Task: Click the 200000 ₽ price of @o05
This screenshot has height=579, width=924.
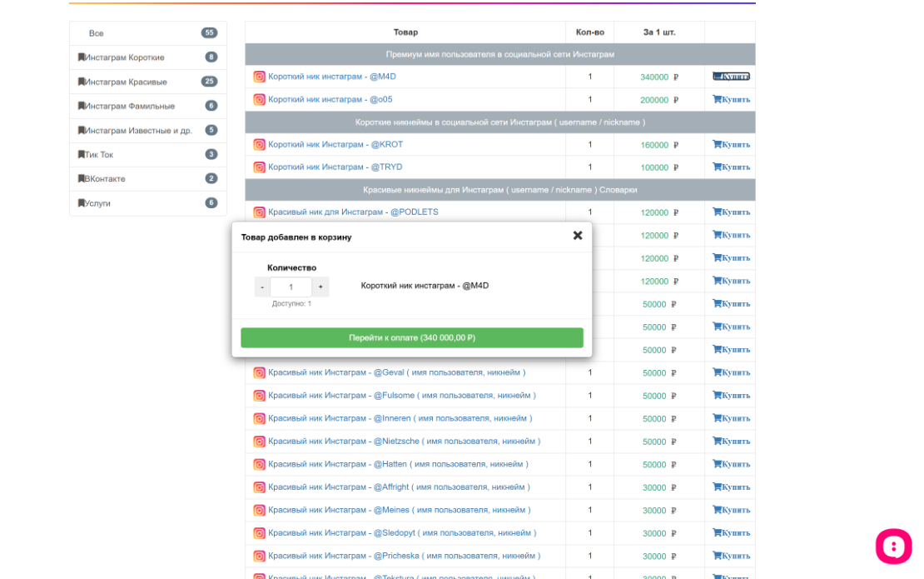Action: [658, 100]
